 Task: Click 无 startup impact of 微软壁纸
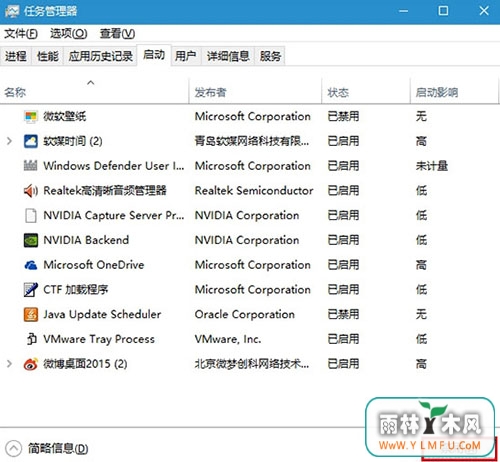tap(421, 117)
